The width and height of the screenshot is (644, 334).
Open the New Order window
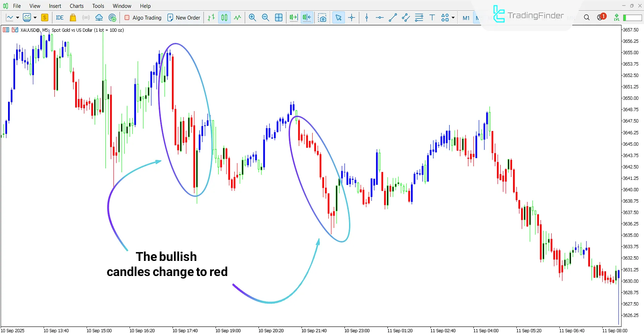tap(184, 17)
